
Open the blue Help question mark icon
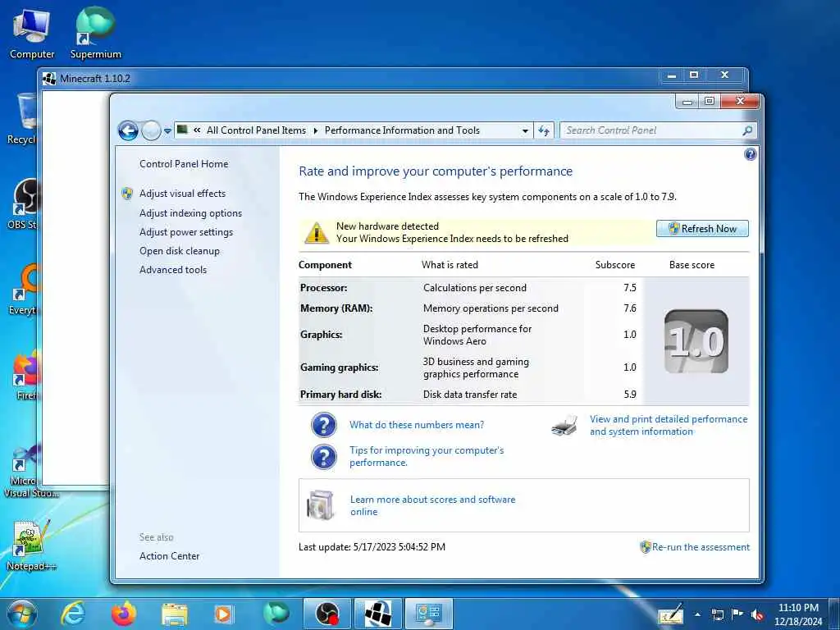click(750, 154)
